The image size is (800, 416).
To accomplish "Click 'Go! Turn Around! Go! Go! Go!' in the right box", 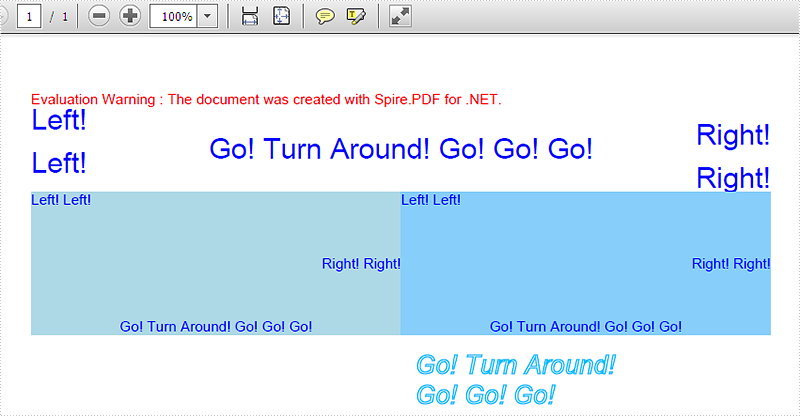I will [586, 327].
